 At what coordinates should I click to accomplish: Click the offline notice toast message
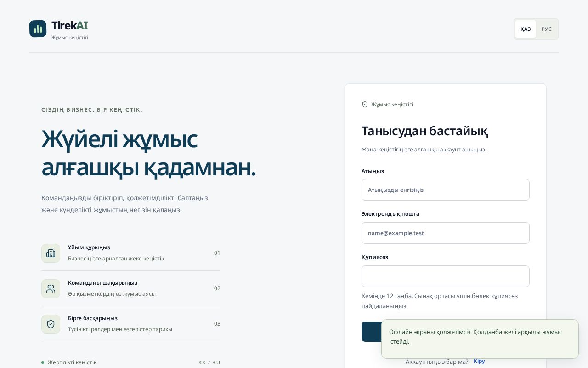click(x=480, y=339)
